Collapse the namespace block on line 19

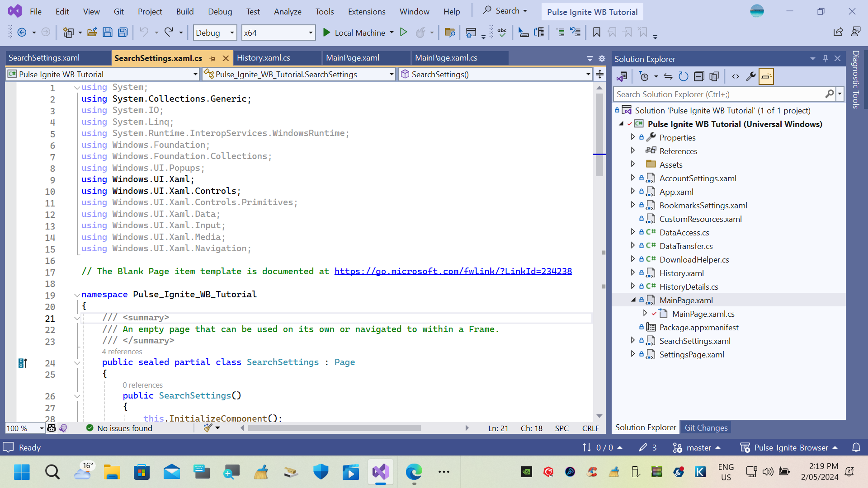coord(77,295)
